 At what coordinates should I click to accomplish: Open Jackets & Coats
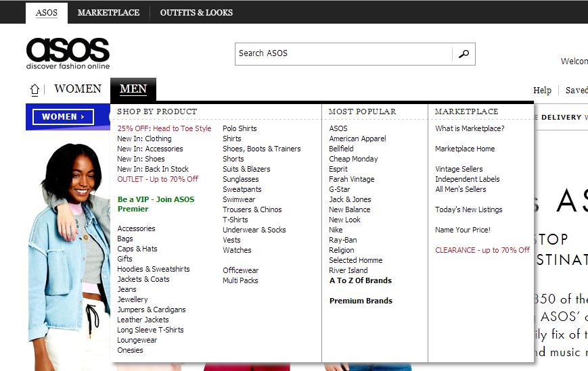point(143,279)
